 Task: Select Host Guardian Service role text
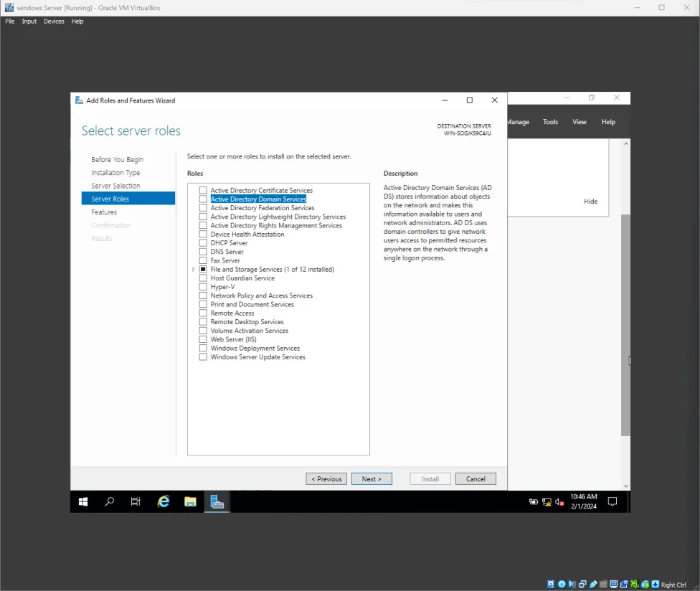click(242, 278)
